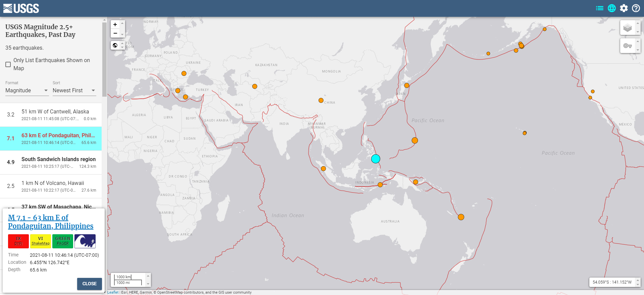Click zoom control's upper collapse arrow
Screen dimensions: 644x295
pos(122,23)
